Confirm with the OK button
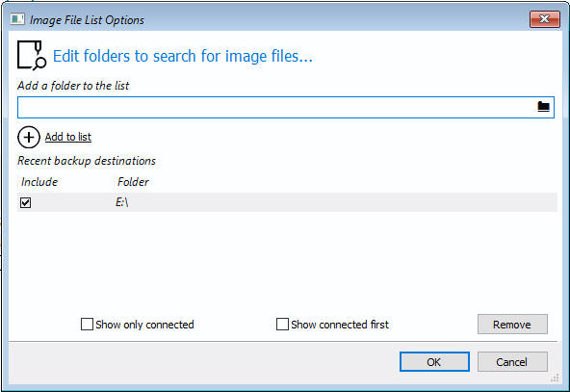Viewport: 570px width, 392px height. coord(434,362)
